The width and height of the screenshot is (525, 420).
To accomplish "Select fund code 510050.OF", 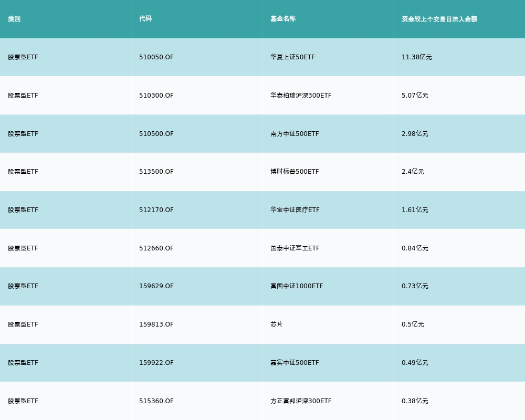I will (x=156, y=57).
